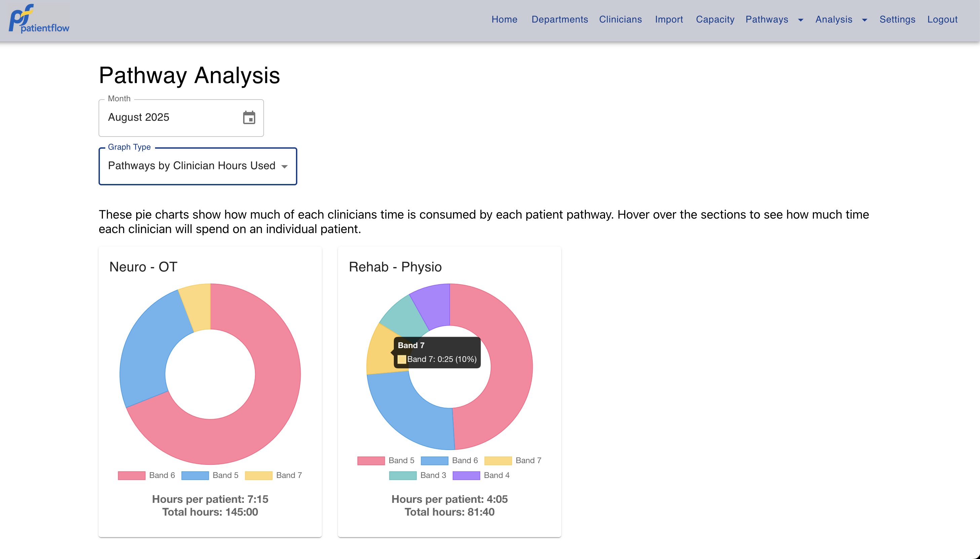Screen dimensions: 980x559
Task: Expand the Pathways menu arrow
Action: pyautogui.click(x=800, y=20)
